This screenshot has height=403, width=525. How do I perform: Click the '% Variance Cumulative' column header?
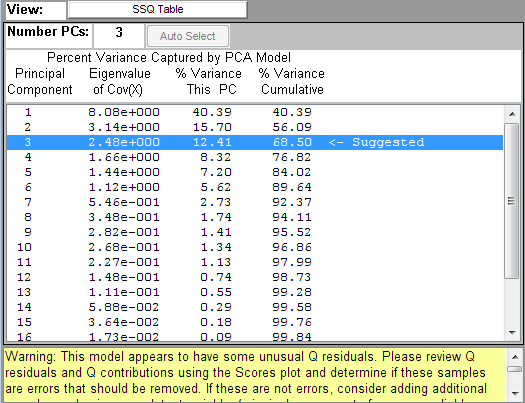[292, 81]
